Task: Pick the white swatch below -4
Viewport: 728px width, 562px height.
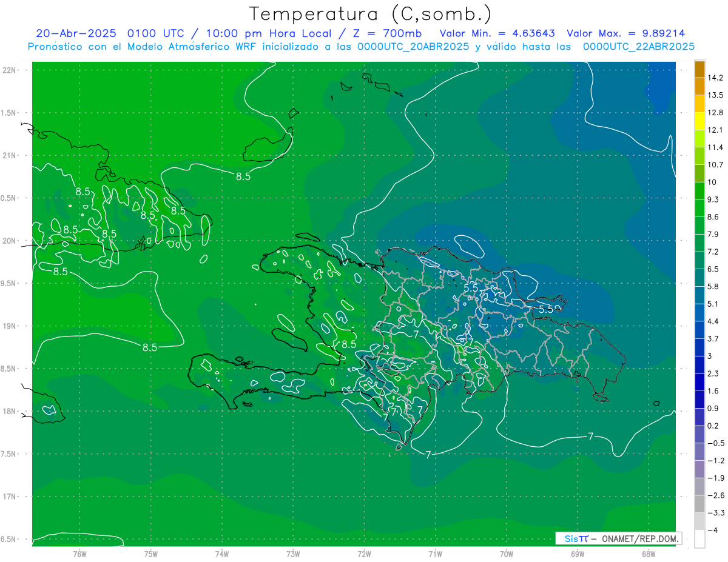Action: (699, 539)
